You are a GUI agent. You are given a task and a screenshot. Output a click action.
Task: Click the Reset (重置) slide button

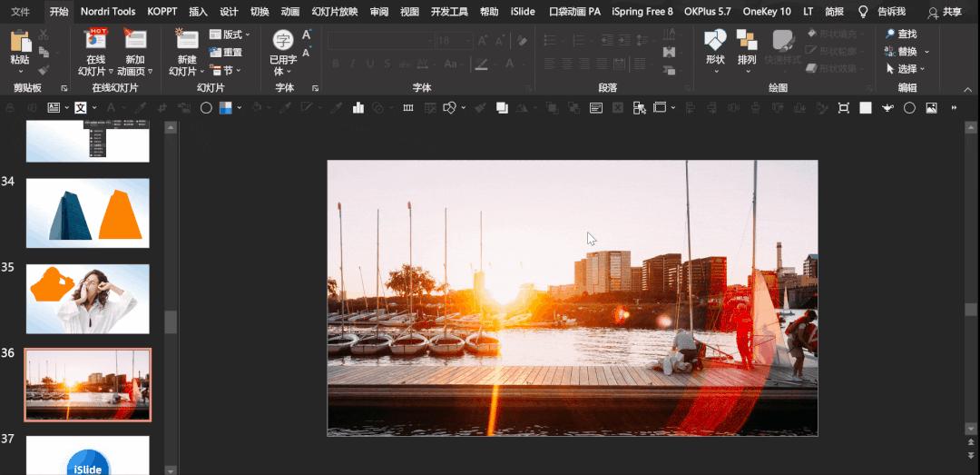[x=226, y=52]
